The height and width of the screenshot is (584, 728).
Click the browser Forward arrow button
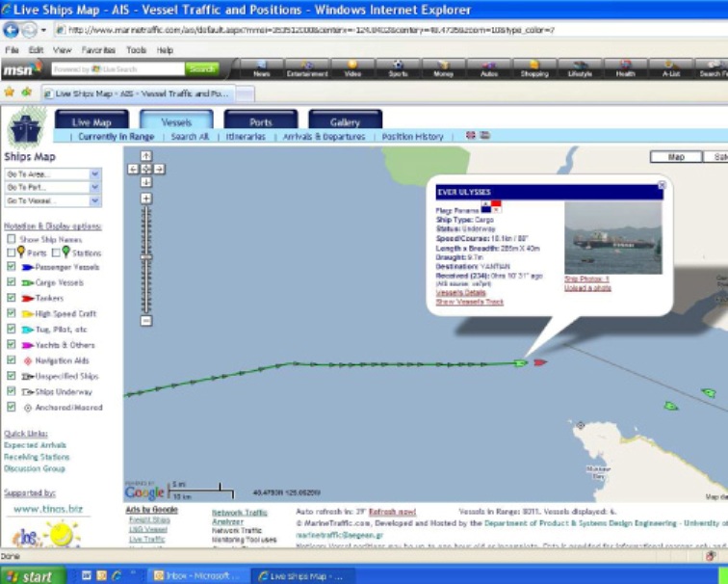[29, 30]
